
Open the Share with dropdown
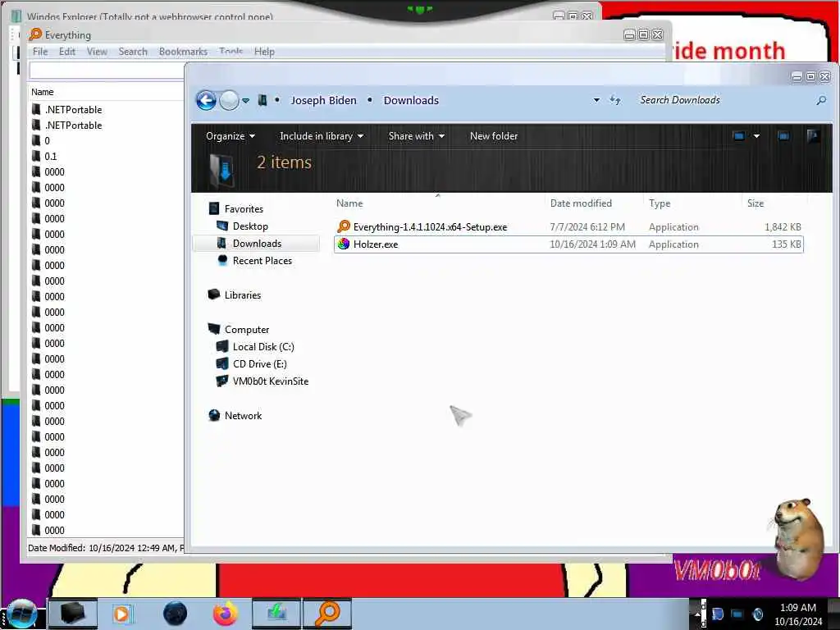(416, 136)
